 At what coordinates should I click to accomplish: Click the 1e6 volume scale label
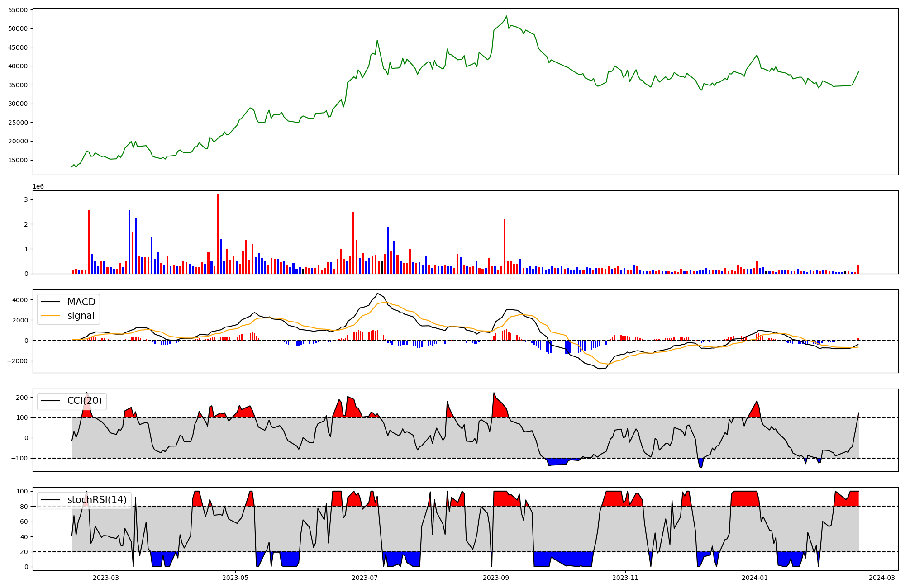(x=38, y=187)
